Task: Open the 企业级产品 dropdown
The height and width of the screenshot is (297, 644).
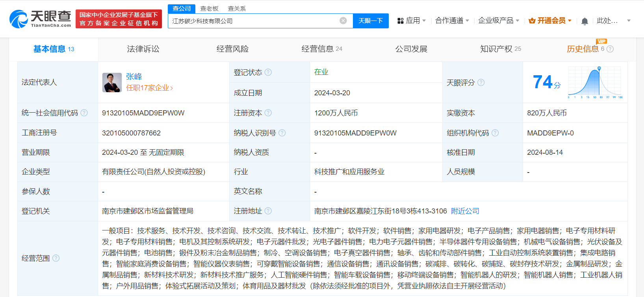Action: click(498, 20)
